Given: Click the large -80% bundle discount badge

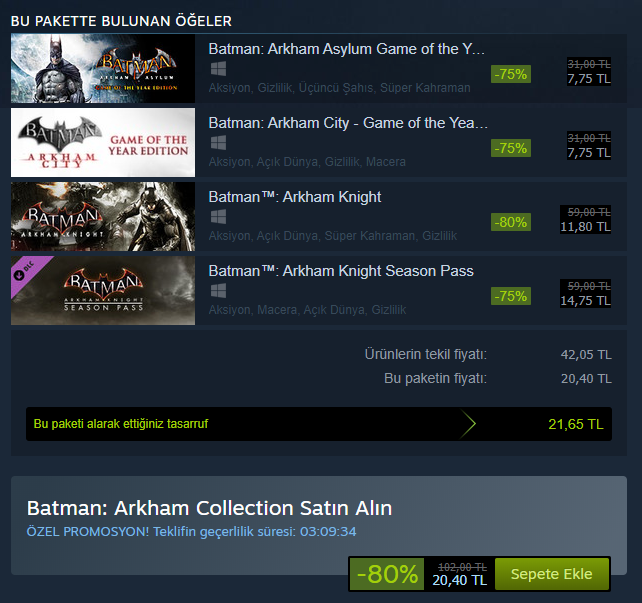Looking at the screenshot, I should pyautogui.click(x=386, y=574).
